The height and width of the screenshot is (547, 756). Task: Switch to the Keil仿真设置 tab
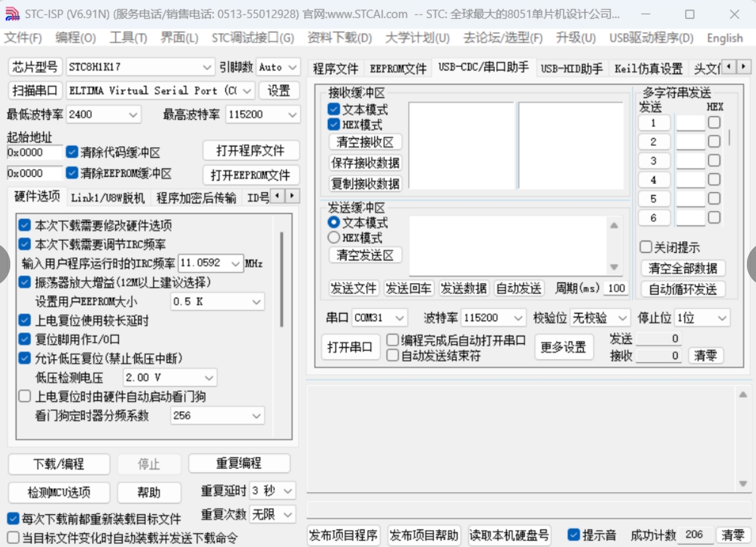(649, 69)
